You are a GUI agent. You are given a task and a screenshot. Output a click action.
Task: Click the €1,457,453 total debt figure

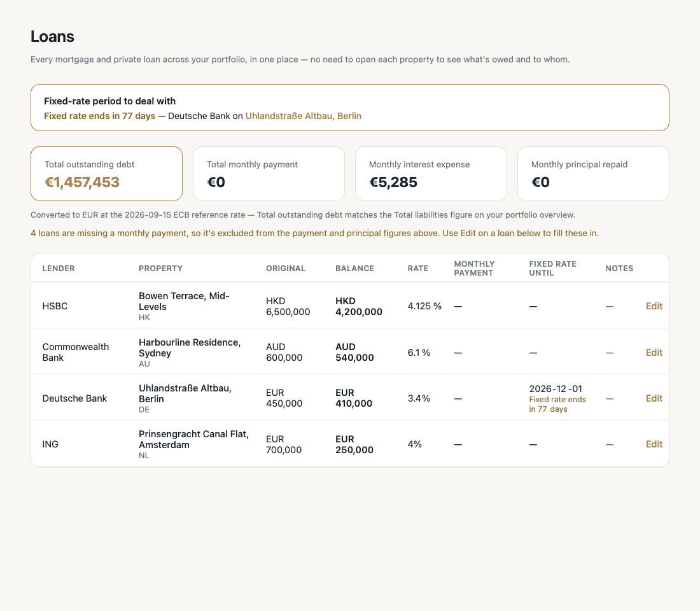click(82, 182)
